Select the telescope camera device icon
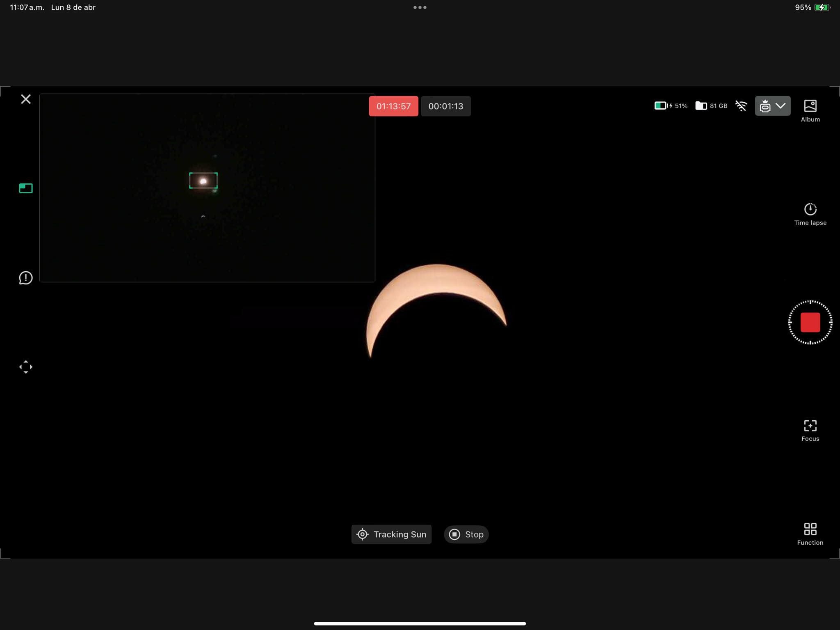Viewport: 840px width, 630px height. click(766, 105)
